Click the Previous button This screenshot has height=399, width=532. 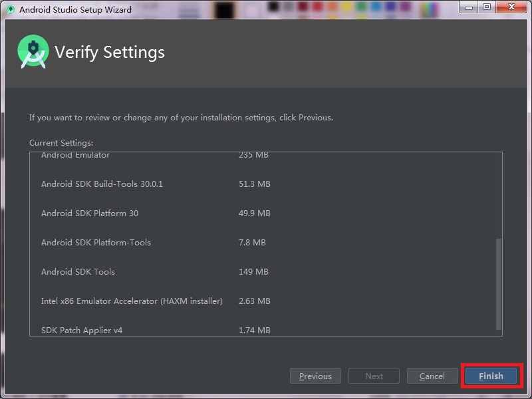pos(315,376)
